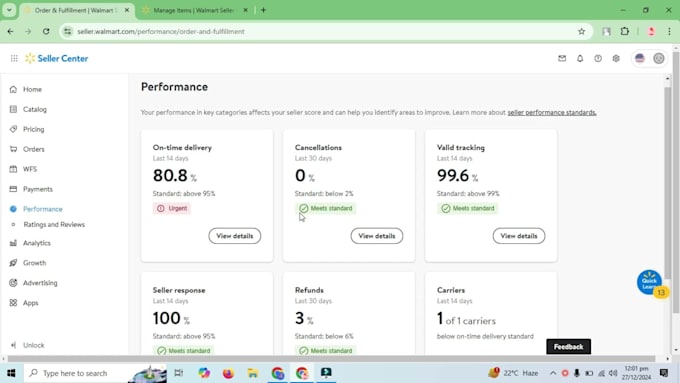This screenshot has width=680, height=383.
Task: Click Unlock in the sidebar
Action: pos(33,345)
